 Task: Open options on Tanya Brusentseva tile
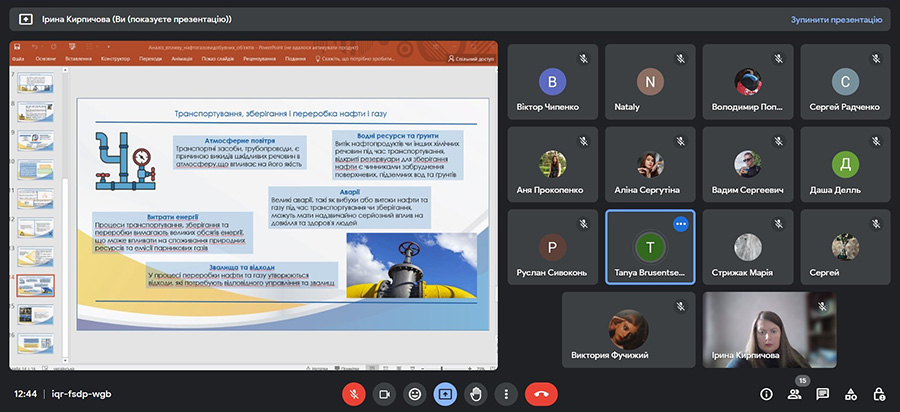(x=681, y=224)
